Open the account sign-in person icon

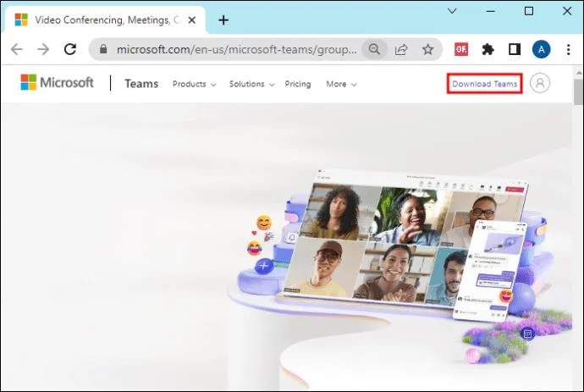point(540,83)
